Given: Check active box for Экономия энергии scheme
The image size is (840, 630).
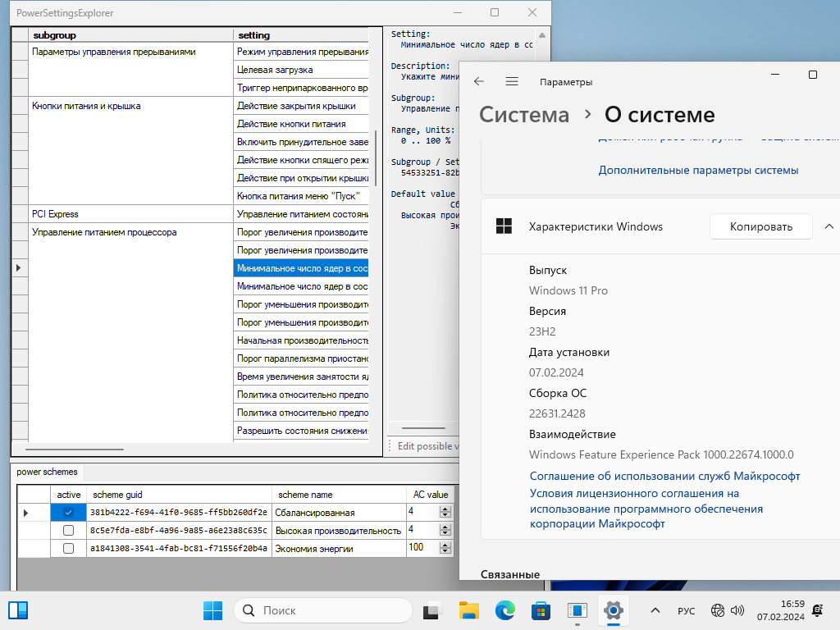Looking at the screenshot, I should 69,548.
